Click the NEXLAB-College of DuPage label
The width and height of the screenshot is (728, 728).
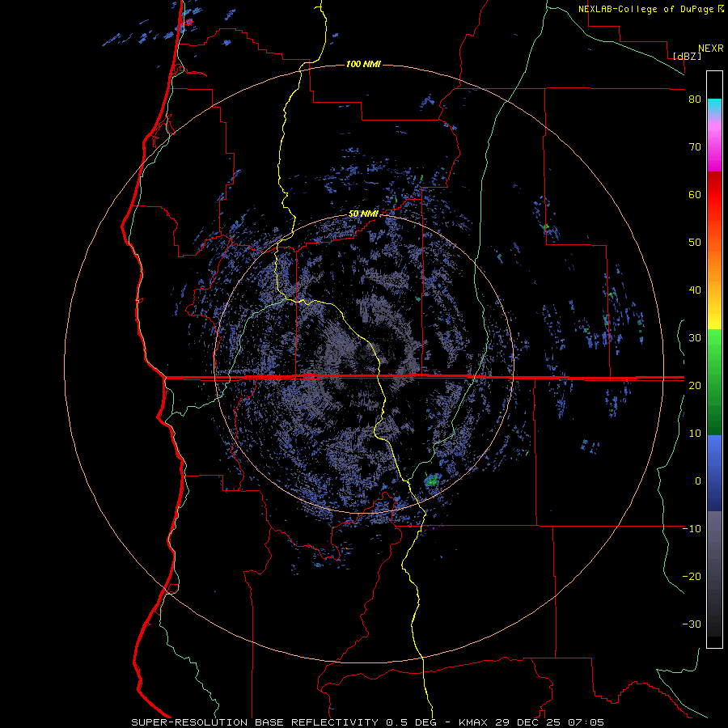point(645,9)
